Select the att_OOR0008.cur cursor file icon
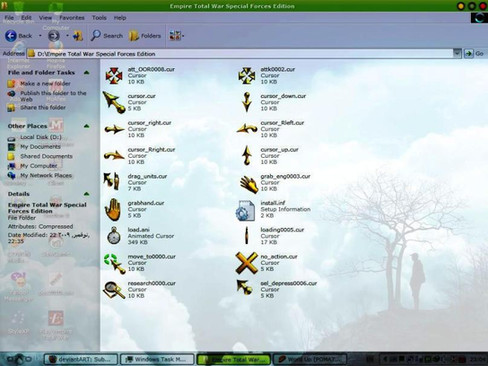 click(x=114, y=75)
